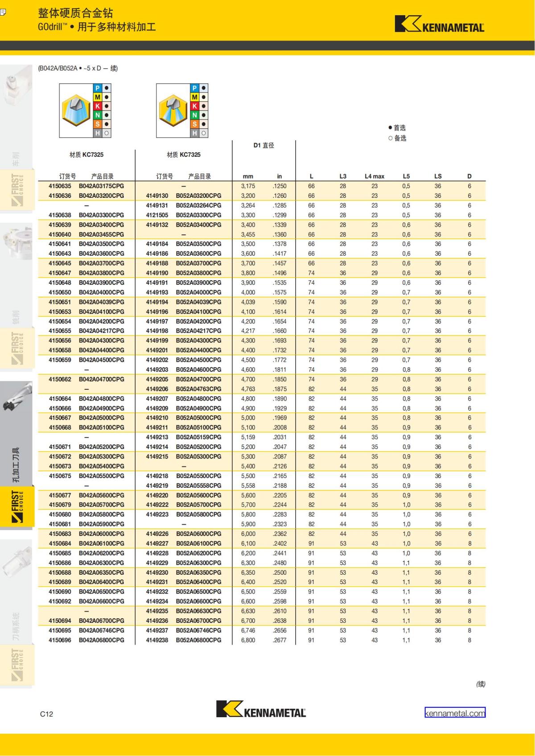Select order number 4150635

[x=60, y=186]
